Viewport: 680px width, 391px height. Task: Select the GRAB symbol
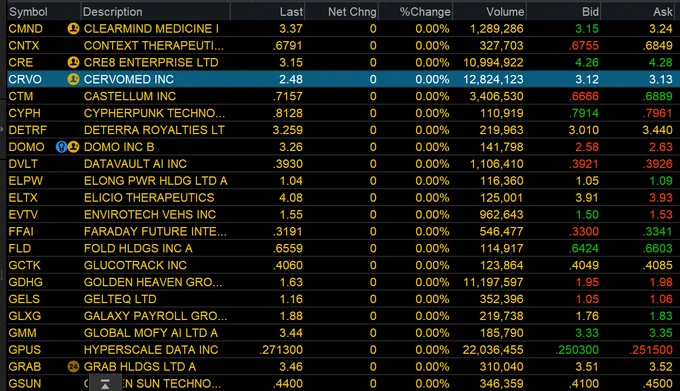coord(25,367)
